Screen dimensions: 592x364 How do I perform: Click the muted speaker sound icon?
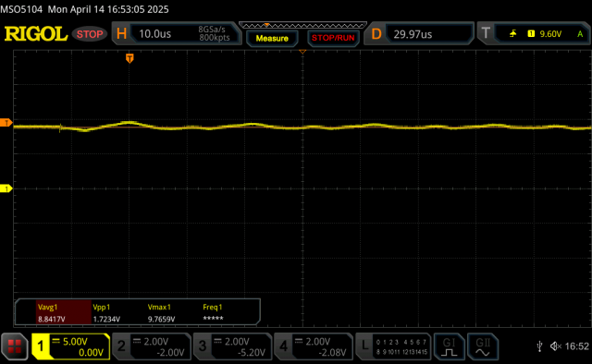(556, 346)
